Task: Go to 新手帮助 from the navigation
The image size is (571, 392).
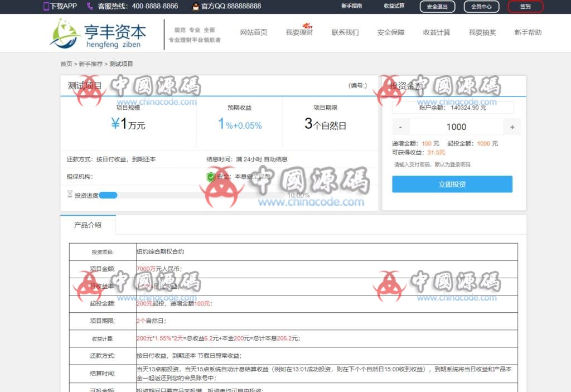Action: [526, 32]
